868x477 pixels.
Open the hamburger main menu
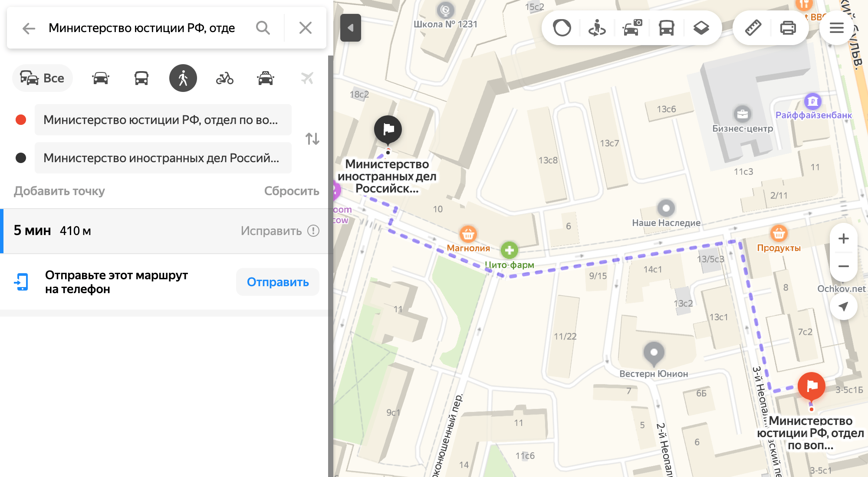tap(836, 28)
